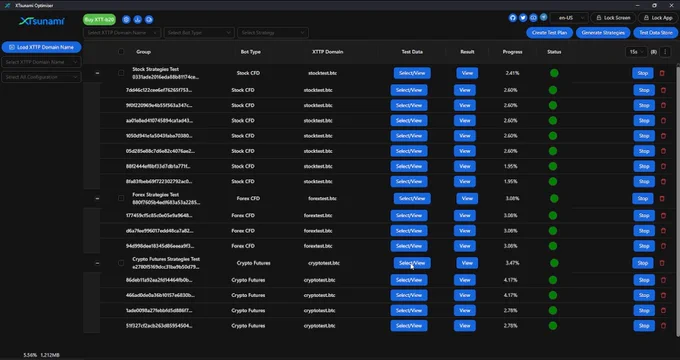The width and height of the screenshot is (680, 360).
Task: Collapse the Forex Strategies Test group
Action: 97,198
